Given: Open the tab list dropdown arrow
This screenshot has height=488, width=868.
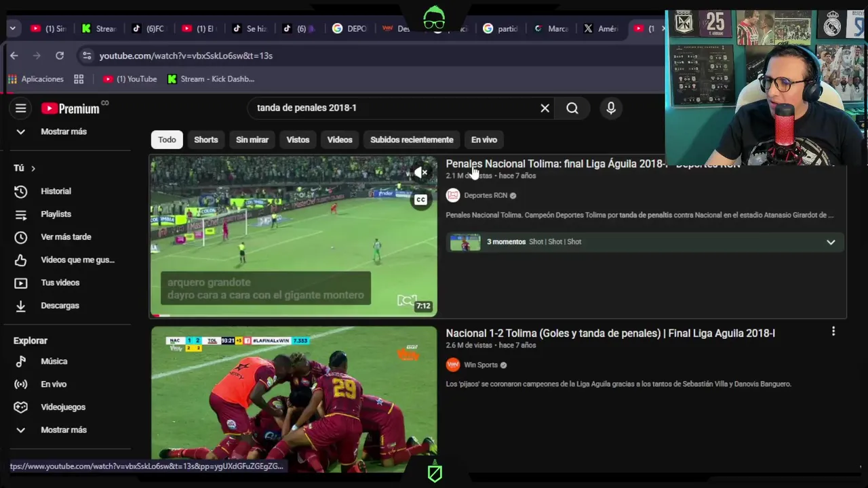Looking at the screenshot, I should coord(12,28).
